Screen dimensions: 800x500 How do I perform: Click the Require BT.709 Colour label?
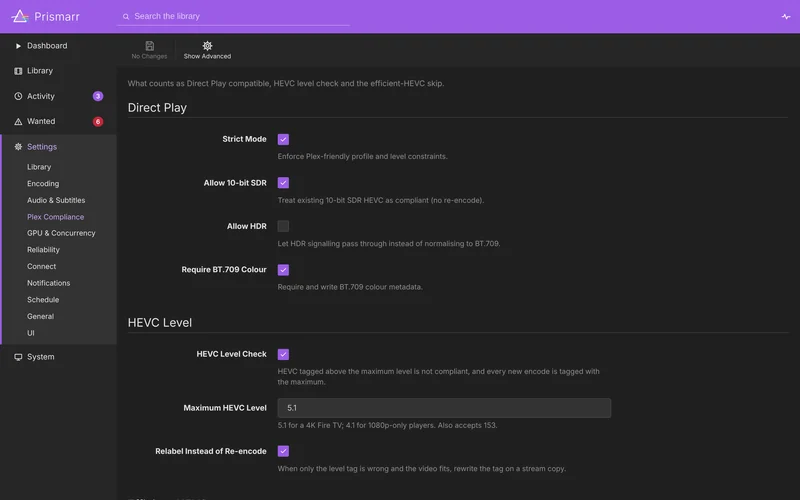(224, 270)
